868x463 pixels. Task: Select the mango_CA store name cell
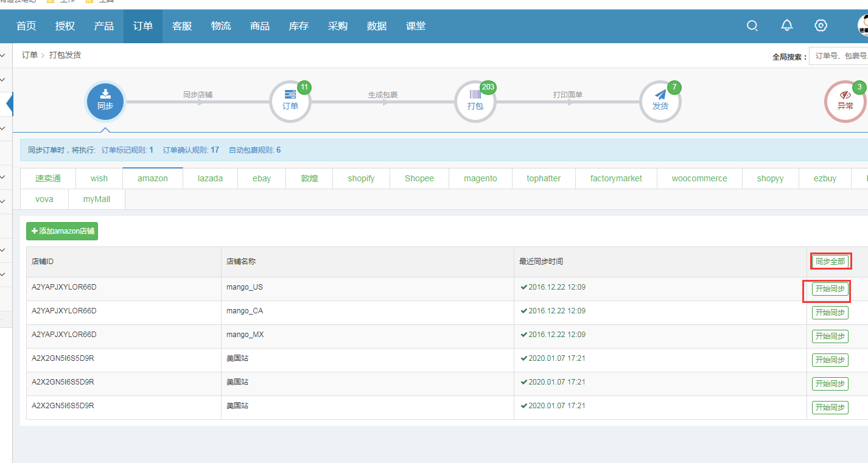tap(368, 313)
